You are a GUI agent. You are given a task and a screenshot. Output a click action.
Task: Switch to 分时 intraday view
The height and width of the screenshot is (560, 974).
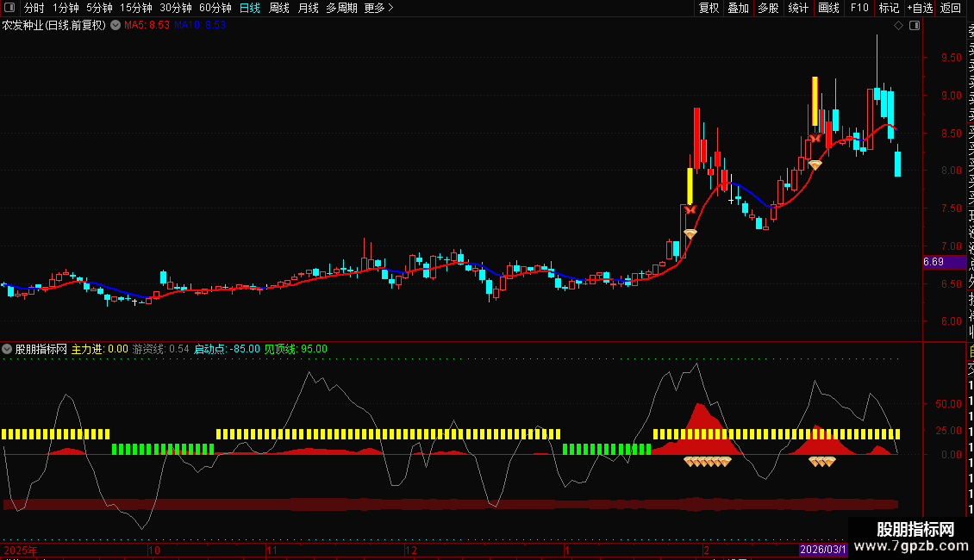(x=34, y=8)
